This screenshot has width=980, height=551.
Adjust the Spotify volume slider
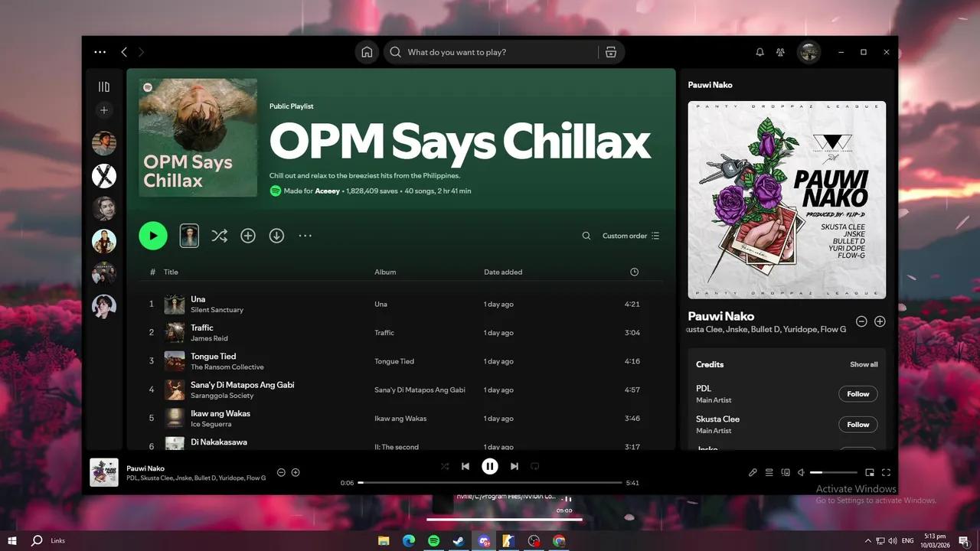[x=834, y=472]
